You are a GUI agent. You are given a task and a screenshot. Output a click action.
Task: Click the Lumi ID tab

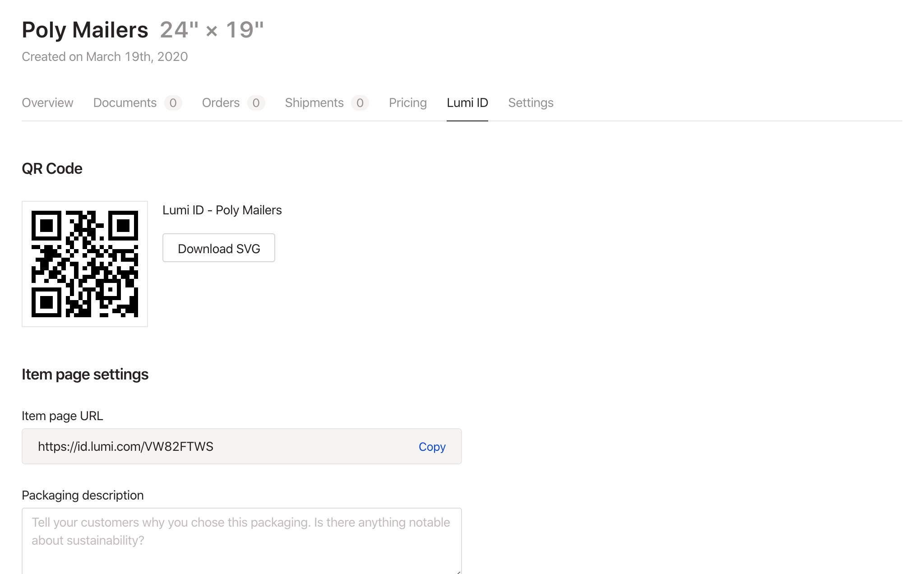click(x=467, y=103)
